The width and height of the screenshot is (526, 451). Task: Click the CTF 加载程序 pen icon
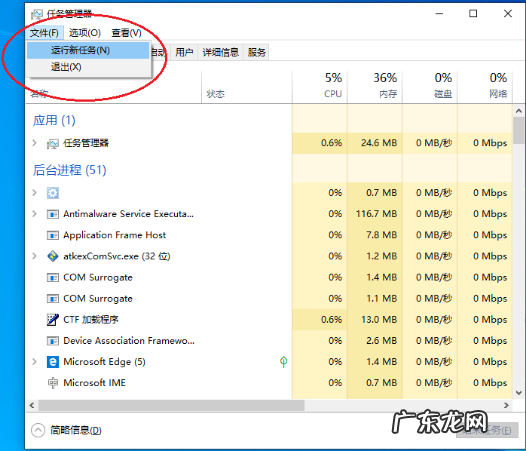click(53, 319)
